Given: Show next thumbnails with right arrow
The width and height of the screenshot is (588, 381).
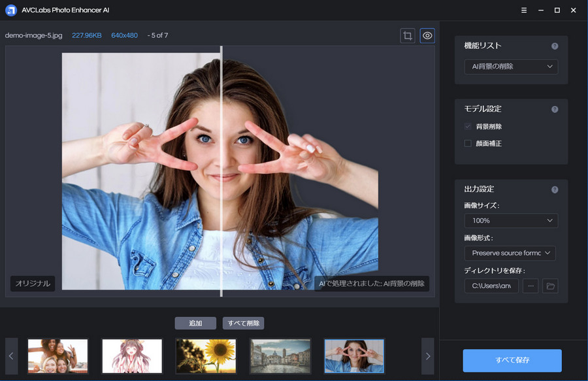Looking at the screenshot, I should (428, 356).
